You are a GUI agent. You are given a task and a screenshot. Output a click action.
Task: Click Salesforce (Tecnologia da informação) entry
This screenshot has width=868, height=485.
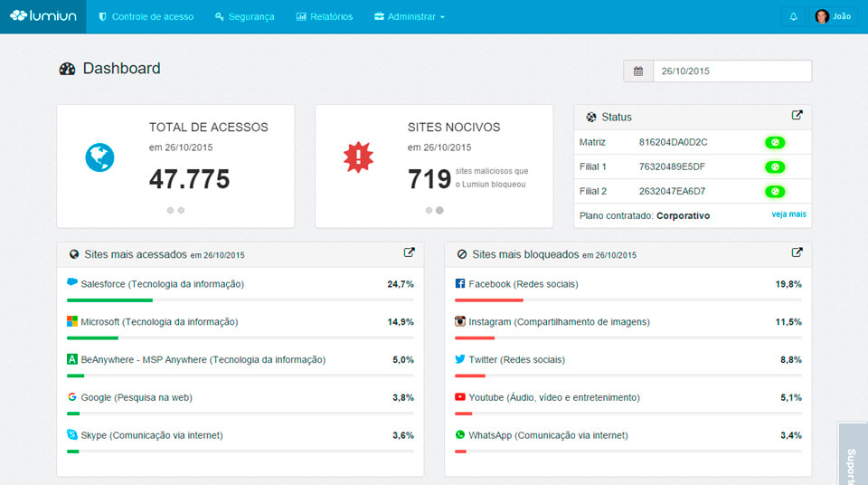click(x=162, y=284)
